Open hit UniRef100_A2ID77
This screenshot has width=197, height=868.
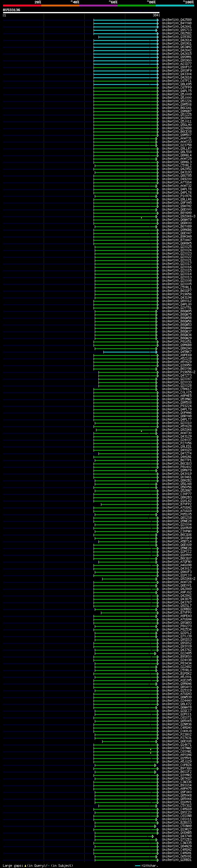[x=177, y=64]
